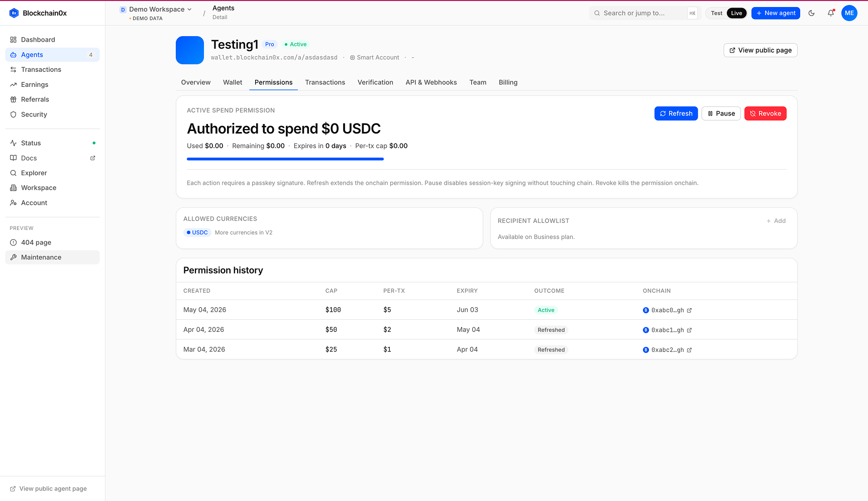The image size is (868, 501).
Task: Open the Verification tab
Action: point(375,82)
